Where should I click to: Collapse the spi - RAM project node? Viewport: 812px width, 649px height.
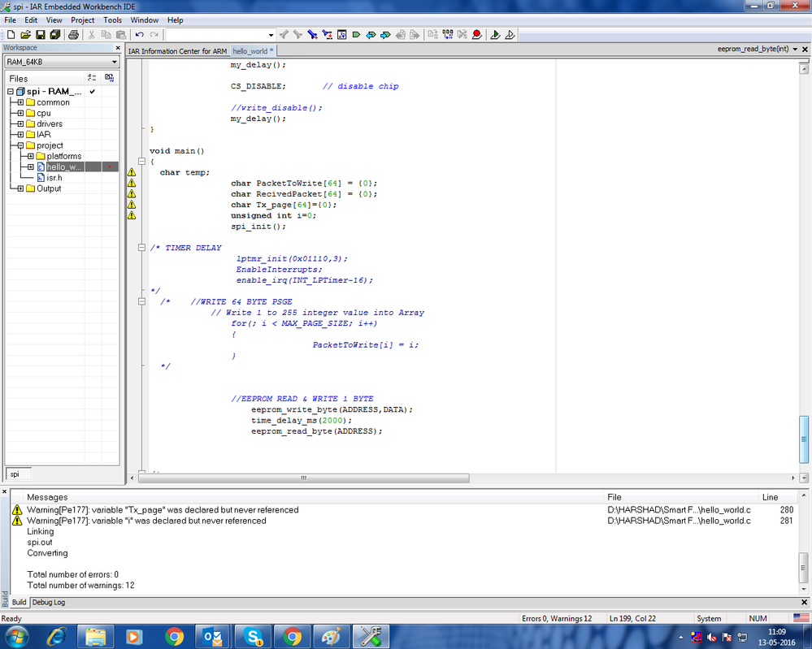click(x=11, y=92)
